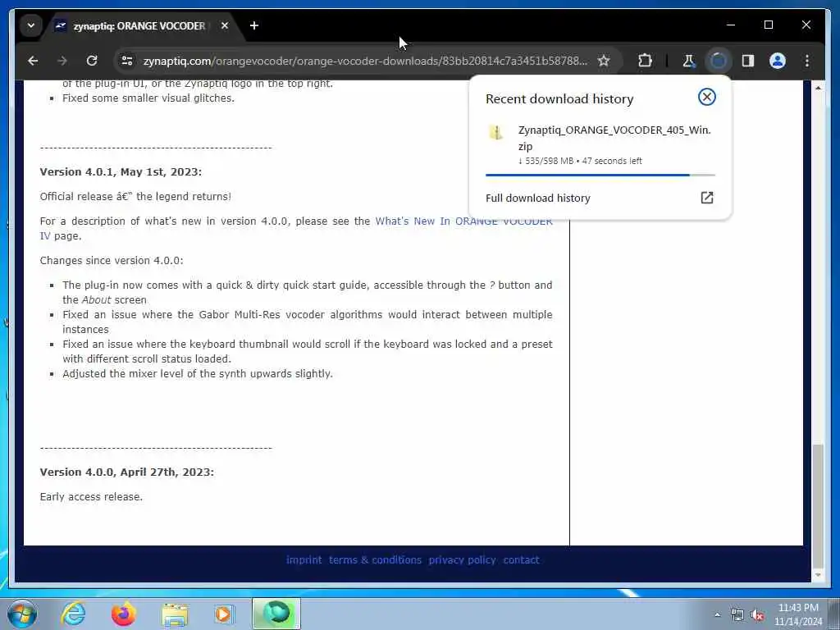
Task: Launch Internet Explorer from taskbar
Action: tap(73, 614)
